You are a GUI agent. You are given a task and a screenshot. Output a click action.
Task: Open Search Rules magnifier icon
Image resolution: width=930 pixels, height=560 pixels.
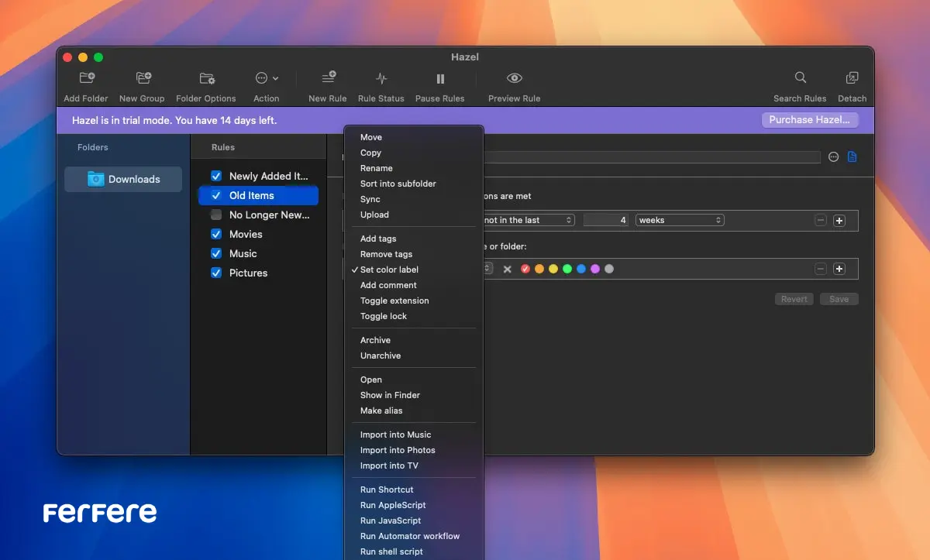pyautogui.click(x=800, y=78)
